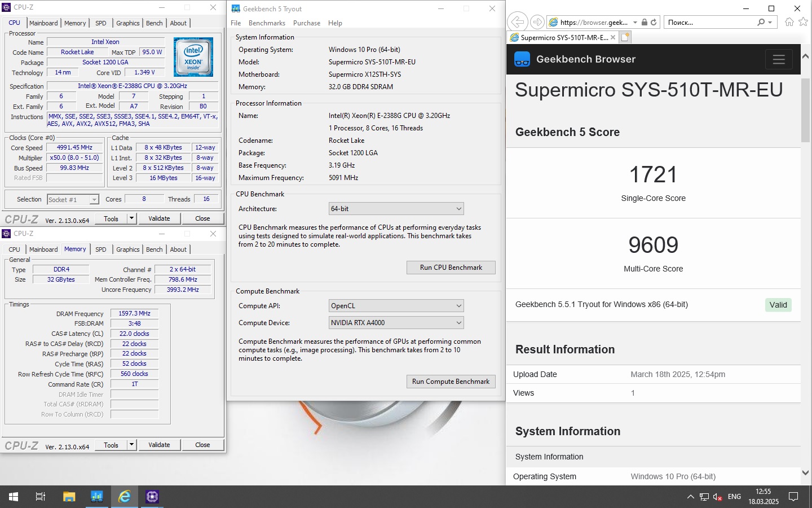This screenshot has width=812, height=508.
Task: Click Run CPU Benchmark button
Action: 451,268
